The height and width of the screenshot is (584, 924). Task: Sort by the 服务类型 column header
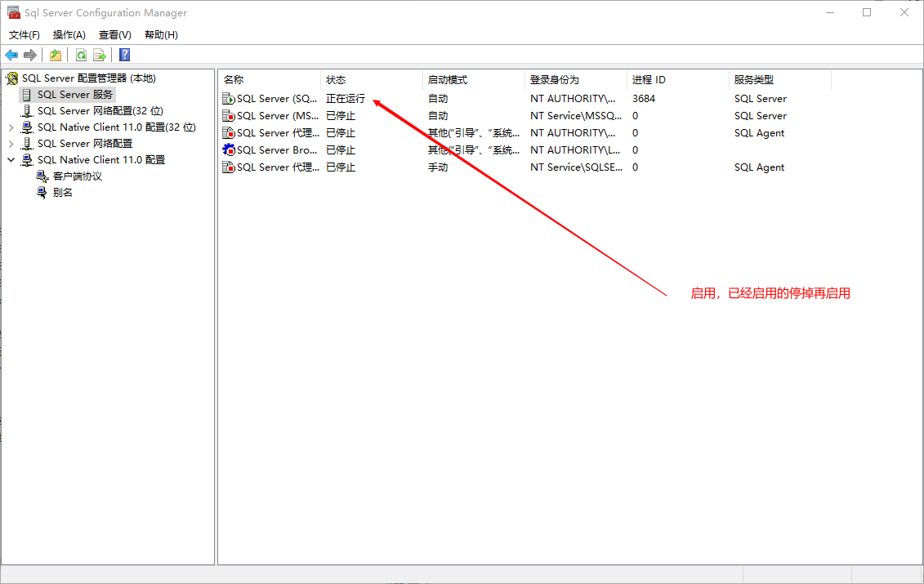point(779,79)
